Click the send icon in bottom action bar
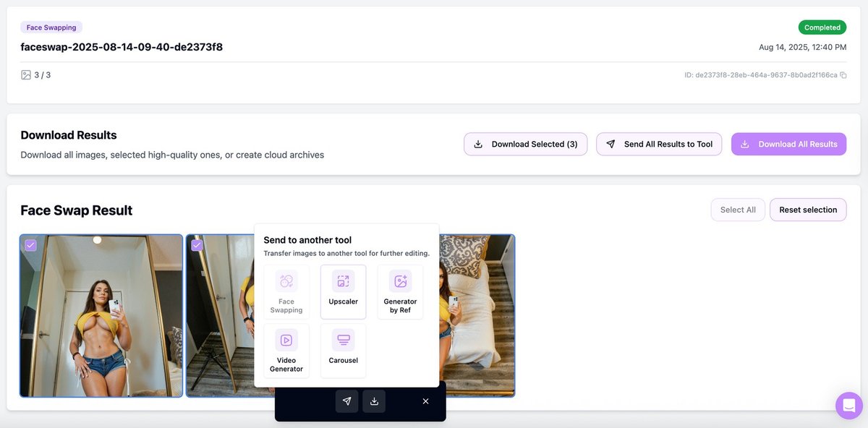 click(346, 401)
